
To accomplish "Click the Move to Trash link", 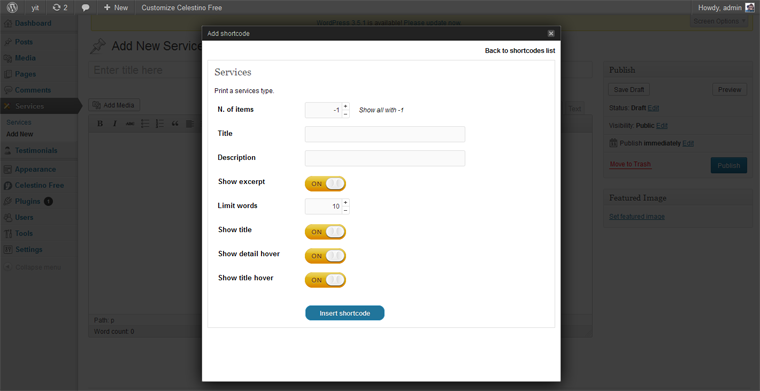I will pyautogui.click(x=630, y=164).
